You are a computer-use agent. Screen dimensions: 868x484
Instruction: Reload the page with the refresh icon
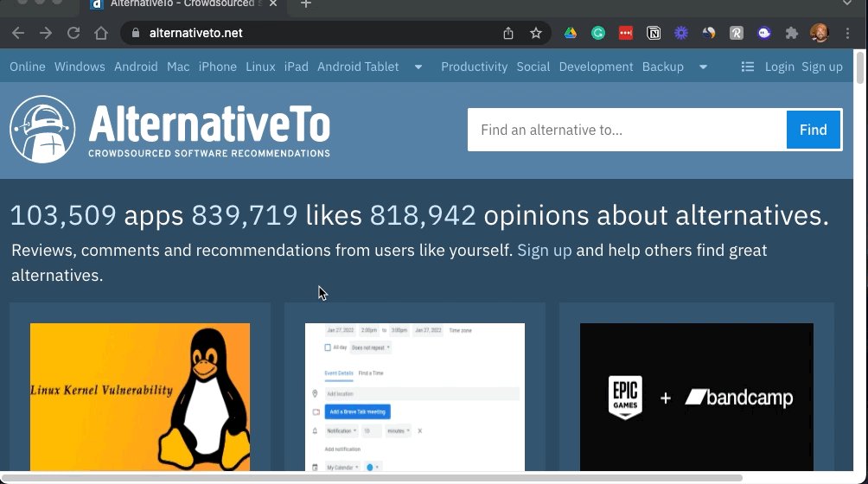pyautogui.click(x=73, y=33)
